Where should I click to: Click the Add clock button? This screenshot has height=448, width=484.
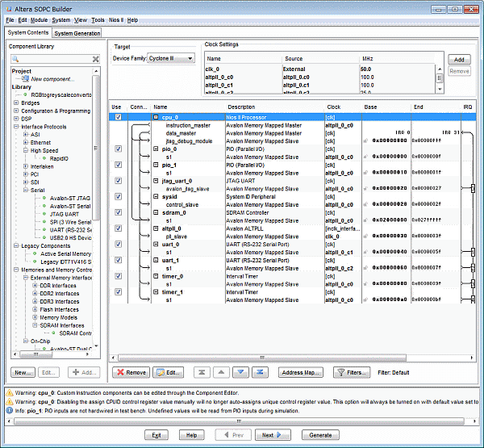[x=459, y=59]
